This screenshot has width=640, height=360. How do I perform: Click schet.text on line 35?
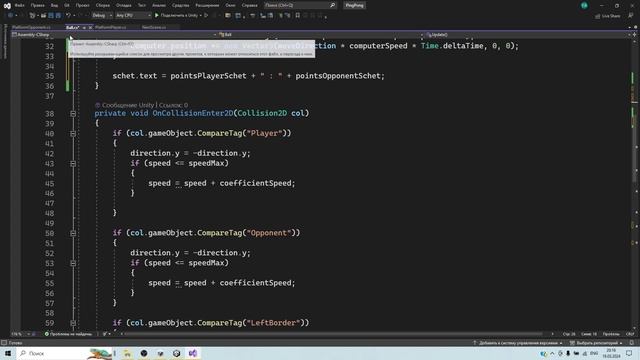tap(135, 76)
